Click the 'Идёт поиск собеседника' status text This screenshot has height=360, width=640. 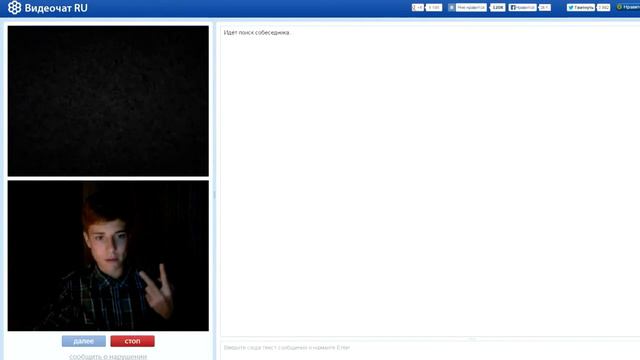[257, 33]
